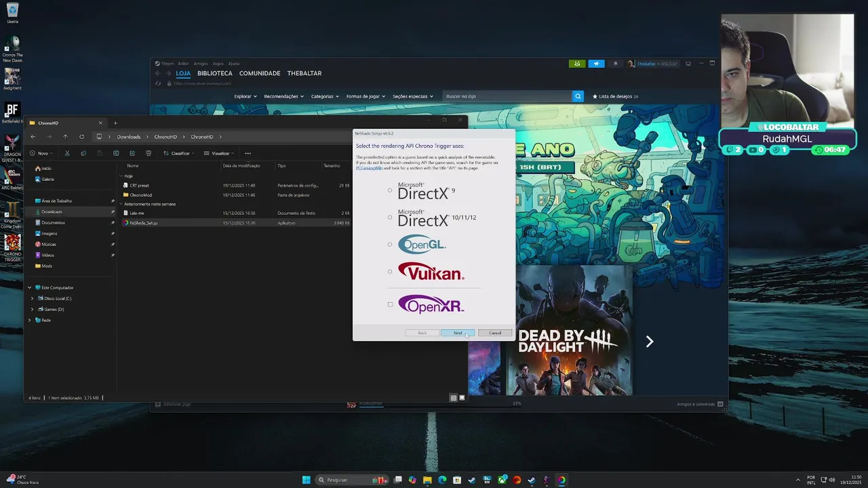Image resolution: width=868 pixels, height=488 pixels.
Task: Open the PCGamingWiki link
Action: (369, 167)
